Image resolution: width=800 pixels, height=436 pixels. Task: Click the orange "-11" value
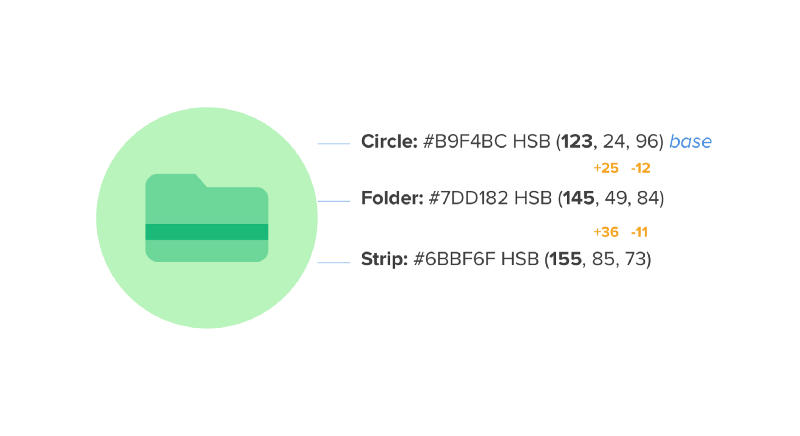point(640,232)
